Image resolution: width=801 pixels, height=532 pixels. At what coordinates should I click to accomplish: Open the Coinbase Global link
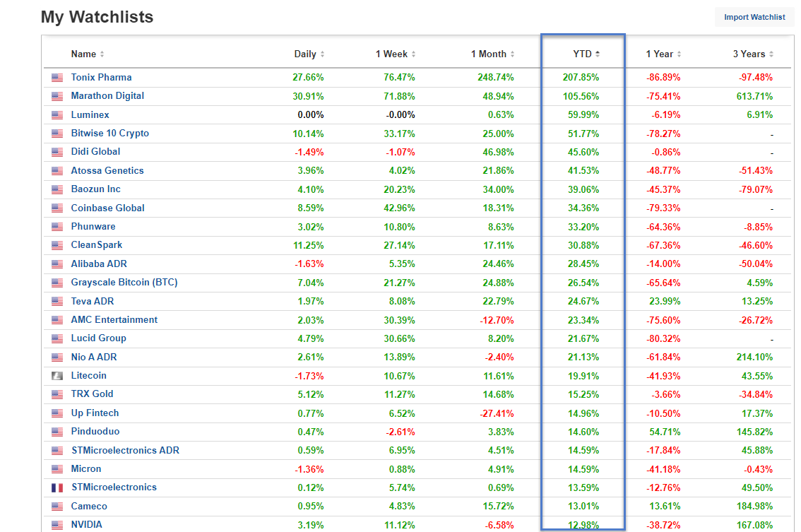click(108, 208)
